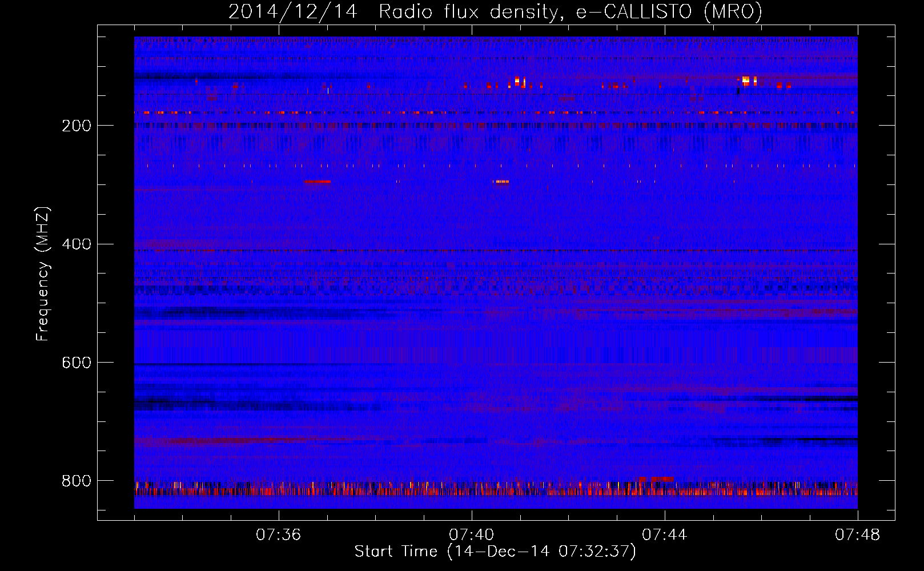This screenshot has height=571, width=924.
Task: Click the 800 frequency tick label
Action: click(77, 481)
